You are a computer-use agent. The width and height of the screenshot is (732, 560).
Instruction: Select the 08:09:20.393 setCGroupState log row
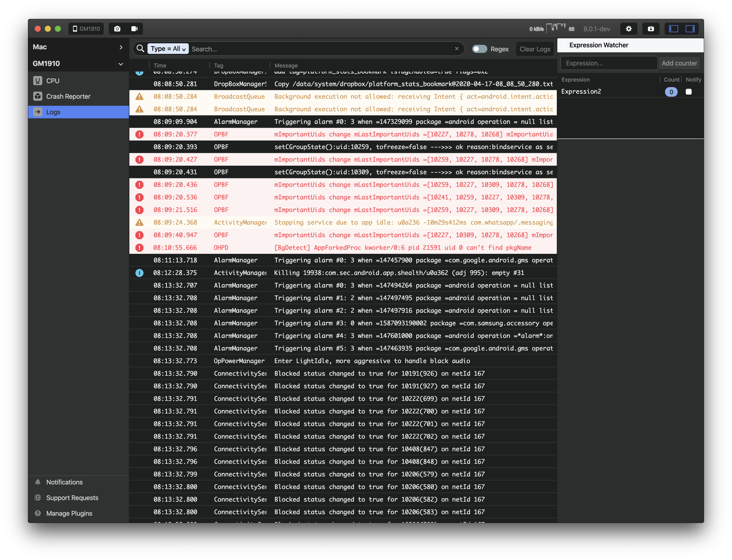tap(343, 147)
